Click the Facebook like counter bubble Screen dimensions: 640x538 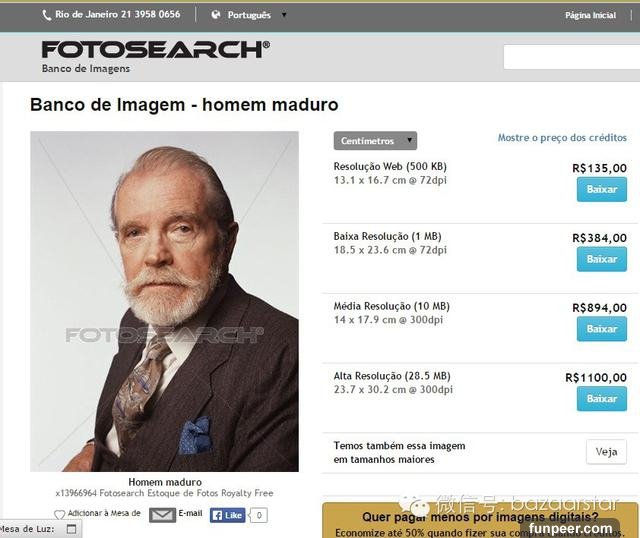tap(259, 515)
